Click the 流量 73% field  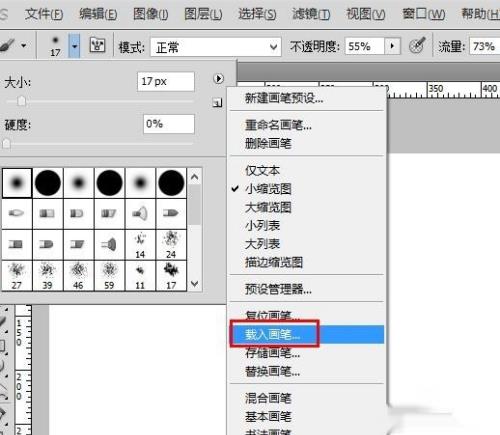pyautogui.click(x=485, y=46)
